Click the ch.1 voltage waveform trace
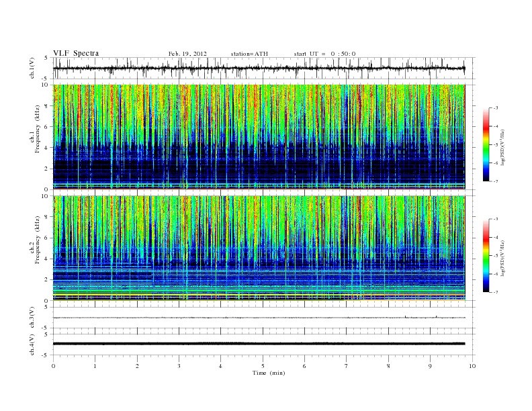 [259, 68]
